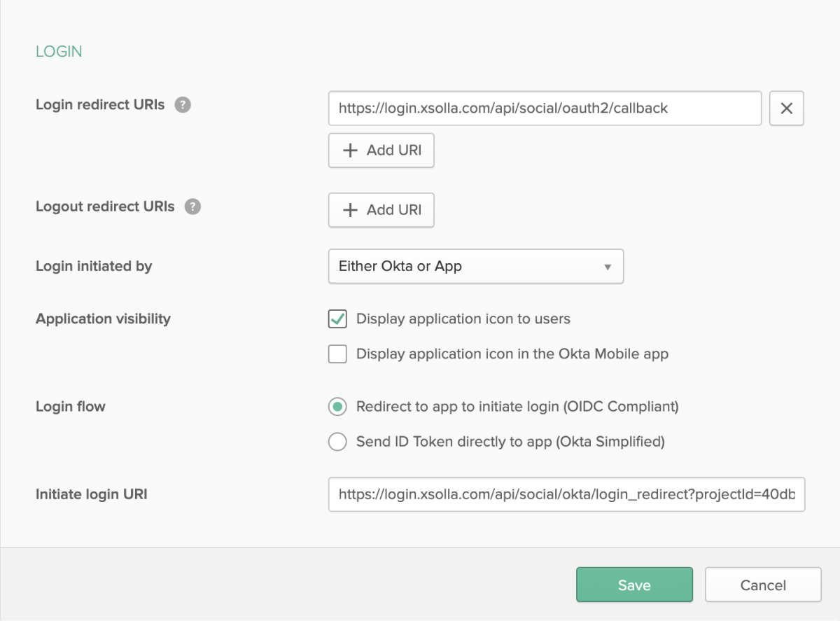
Task: Select Redirect to app to initiate login
Action: coord(337,407)
